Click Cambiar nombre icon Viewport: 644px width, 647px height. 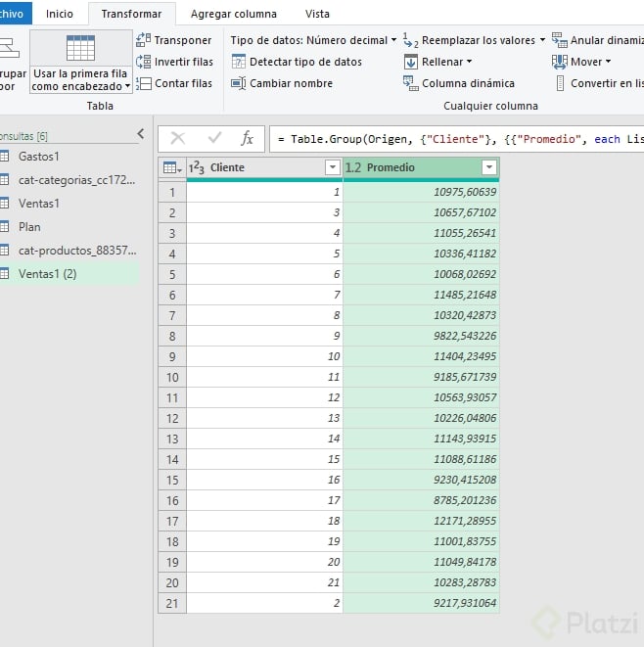point(238,83)
